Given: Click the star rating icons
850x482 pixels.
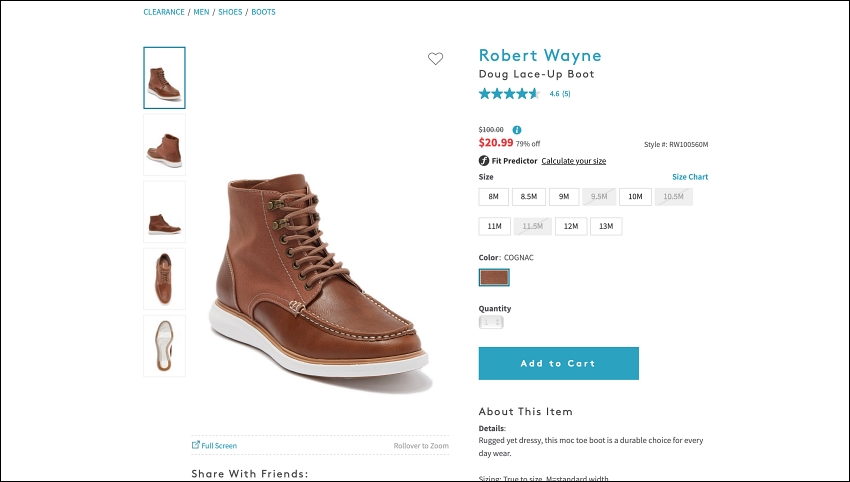Looking at the screenshot, I should point(509,94).
